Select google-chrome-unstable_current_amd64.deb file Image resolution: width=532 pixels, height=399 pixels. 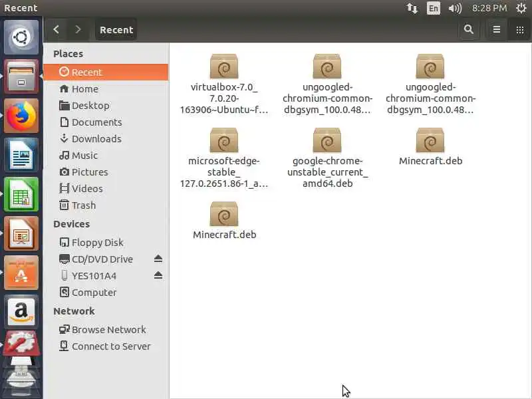(327, 158)
